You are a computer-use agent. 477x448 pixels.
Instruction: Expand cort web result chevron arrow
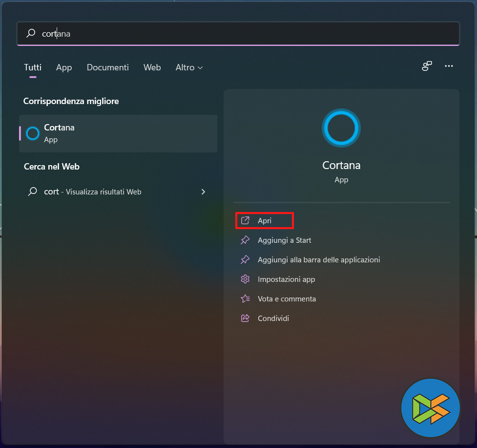(203, 192)
